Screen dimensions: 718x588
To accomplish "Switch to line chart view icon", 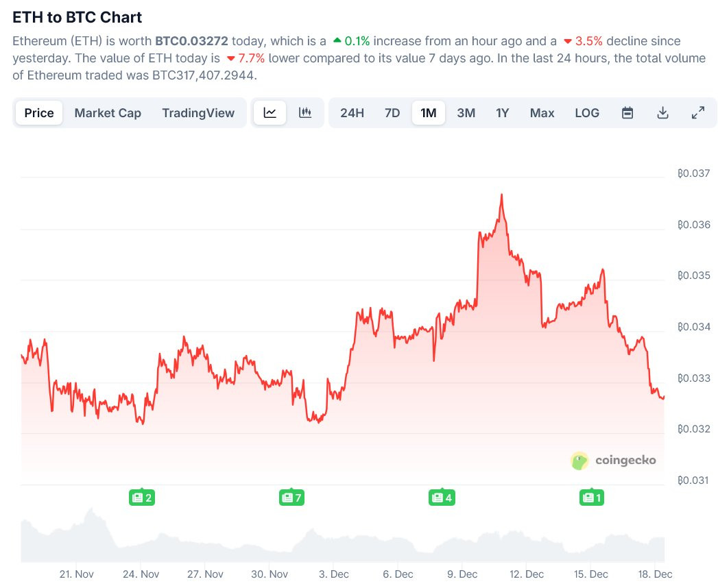I will pyautogui.click(x=270, y=112).
